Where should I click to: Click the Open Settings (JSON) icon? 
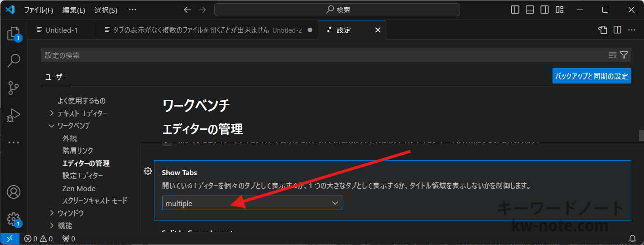(602, 30)
